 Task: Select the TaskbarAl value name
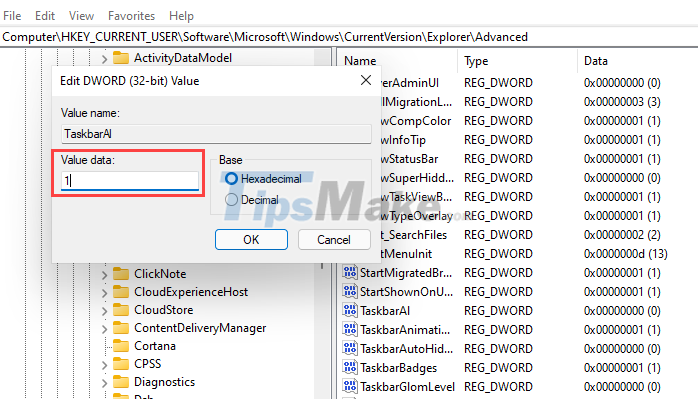385,310
